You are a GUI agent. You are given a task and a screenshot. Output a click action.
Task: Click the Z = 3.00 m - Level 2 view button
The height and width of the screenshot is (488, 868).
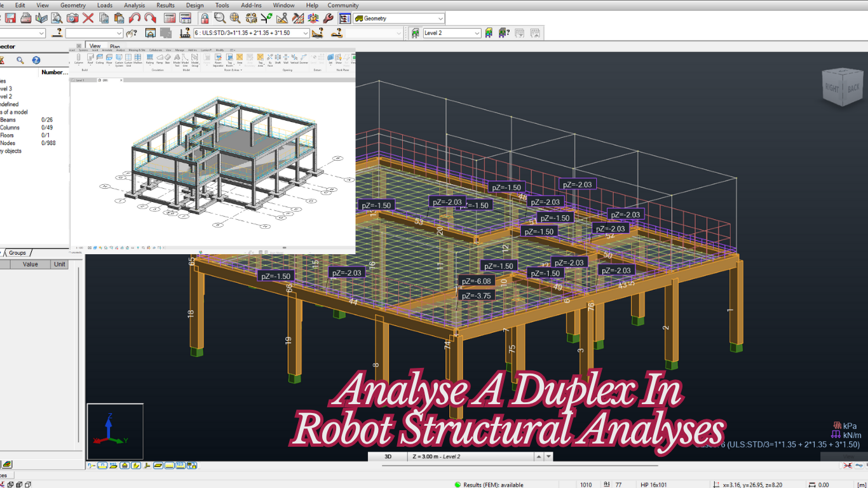[x=438, y=456]
